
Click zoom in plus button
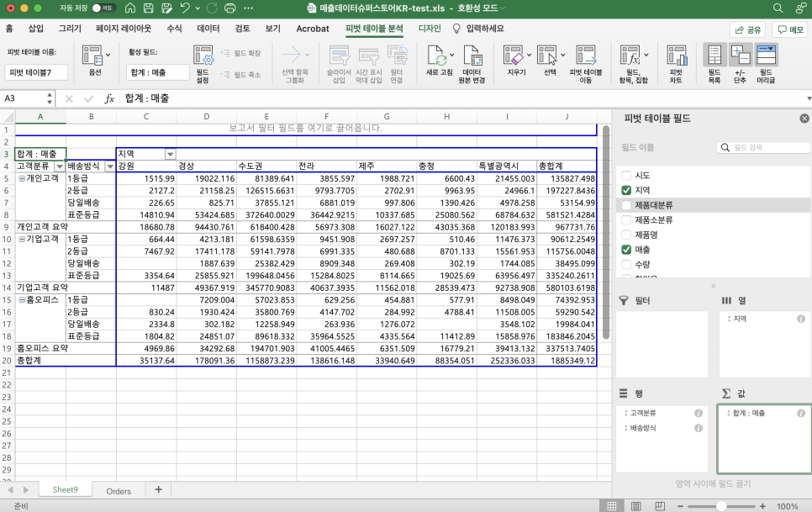[x=762, y=506]
